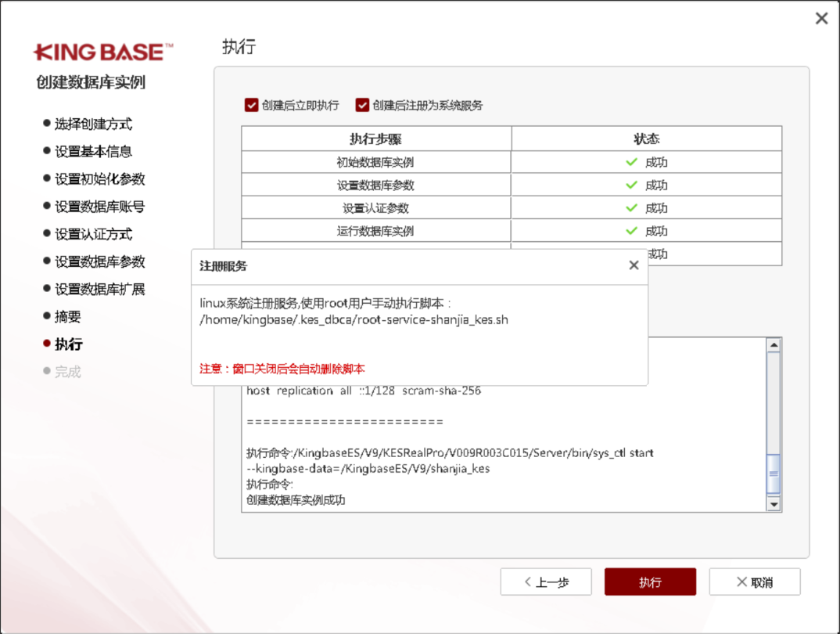Cancel with 取消 button

(x=755, y=582)
